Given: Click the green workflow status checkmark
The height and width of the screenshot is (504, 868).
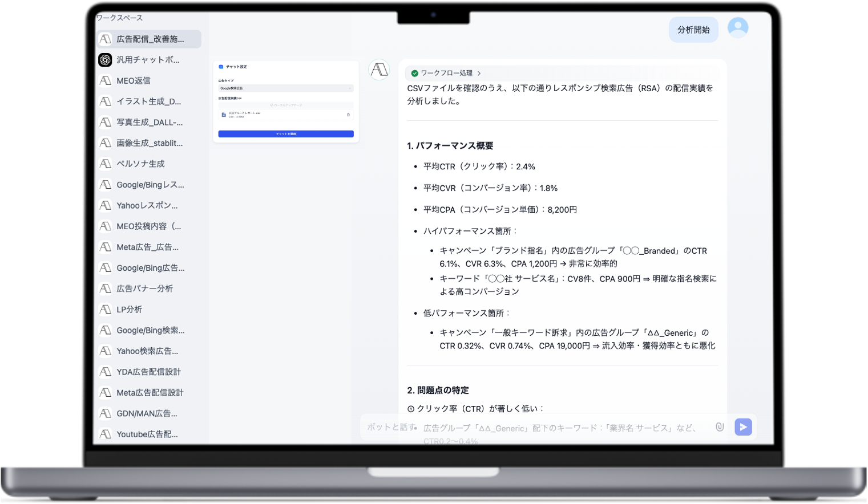Looking at the screenshot, I should 414,73.
